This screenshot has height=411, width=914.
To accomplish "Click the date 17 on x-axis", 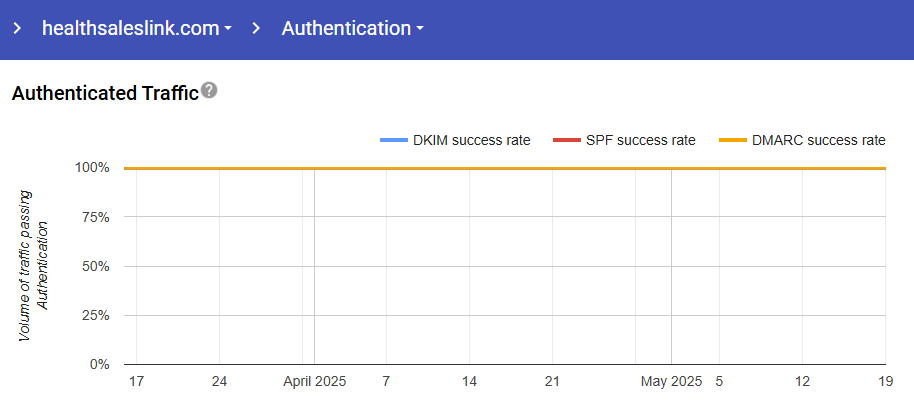I will click(x=136, y=382).
